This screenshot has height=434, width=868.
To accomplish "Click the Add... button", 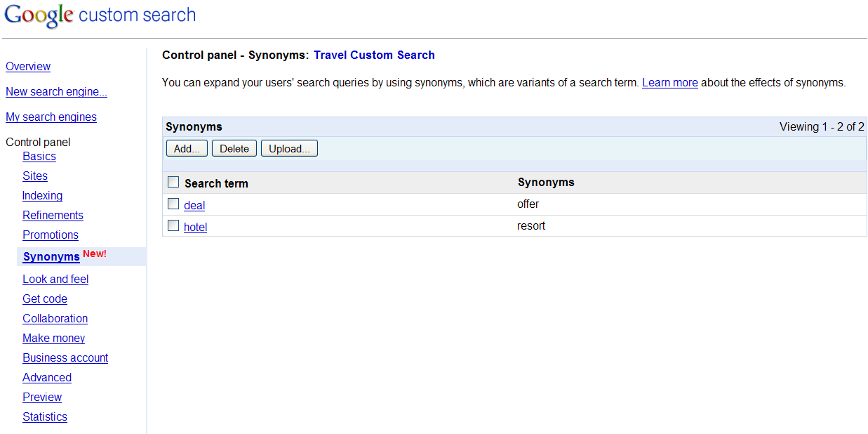I will click(x=187, y=148).
